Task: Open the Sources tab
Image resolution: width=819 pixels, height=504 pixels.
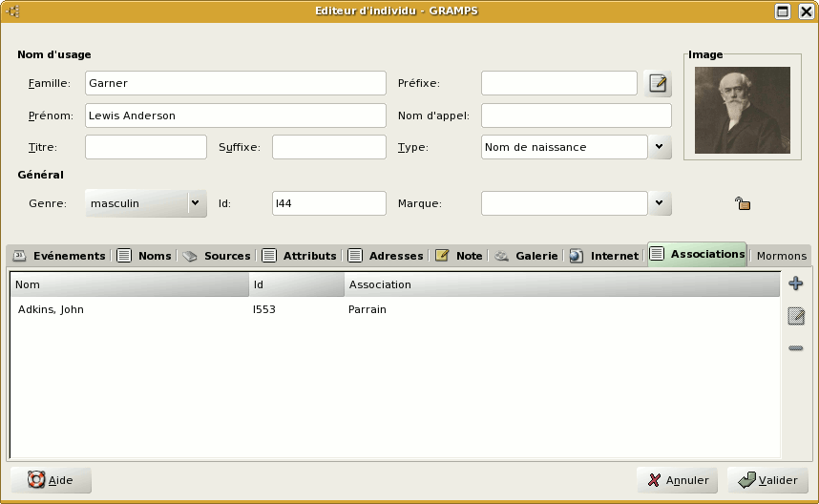Action: click(217, 256)
